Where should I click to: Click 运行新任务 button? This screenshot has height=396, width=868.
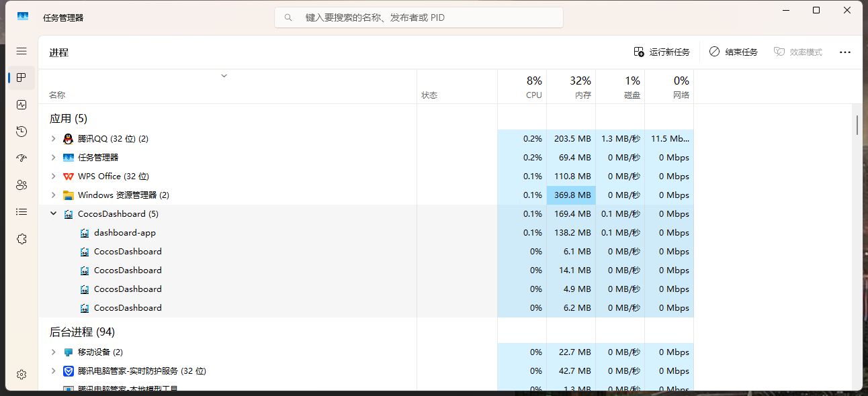tap(662, 52)
